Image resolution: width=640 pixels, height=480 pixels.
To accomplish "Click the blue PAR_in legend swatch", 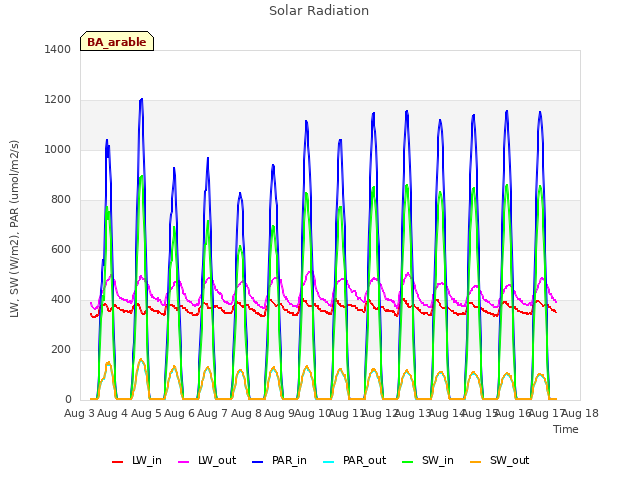I will [x=258, y=462].
